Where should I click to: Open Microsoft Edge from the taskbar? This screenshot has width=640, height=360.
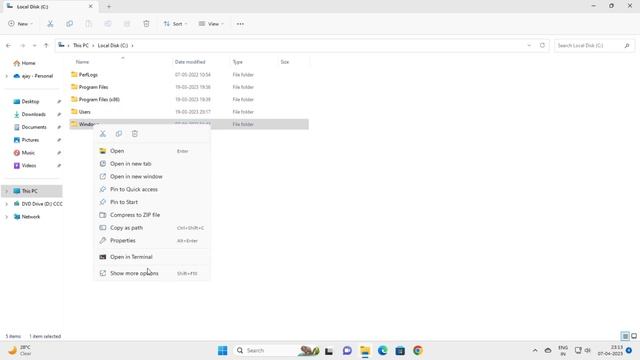[382, 351]
